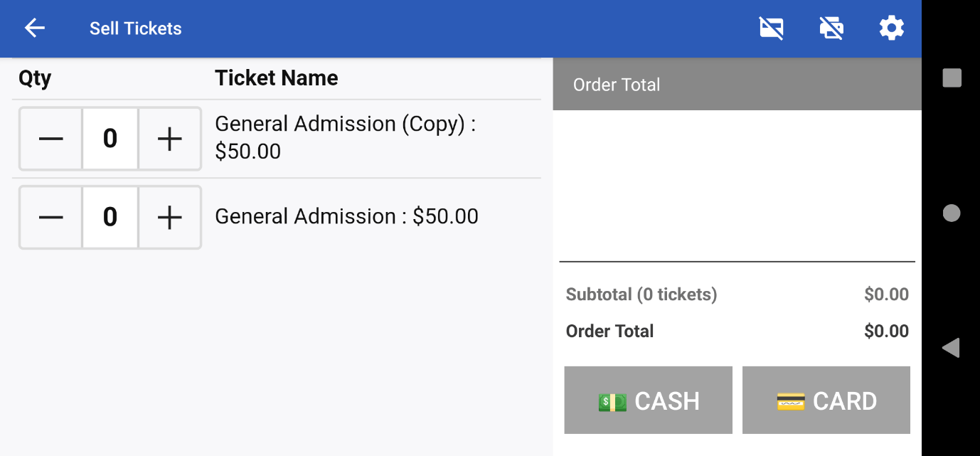Tap the Sell Tickets title

pos(135,28)
